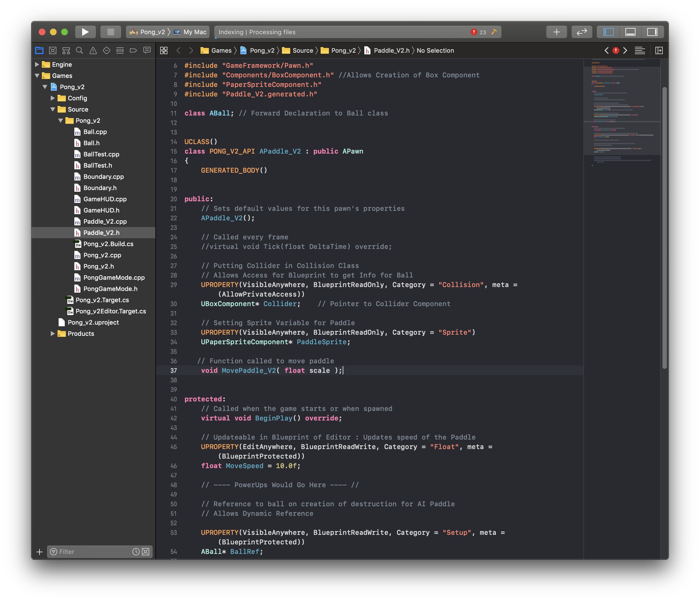Open the Source Control navigator icon

(53, 51)
